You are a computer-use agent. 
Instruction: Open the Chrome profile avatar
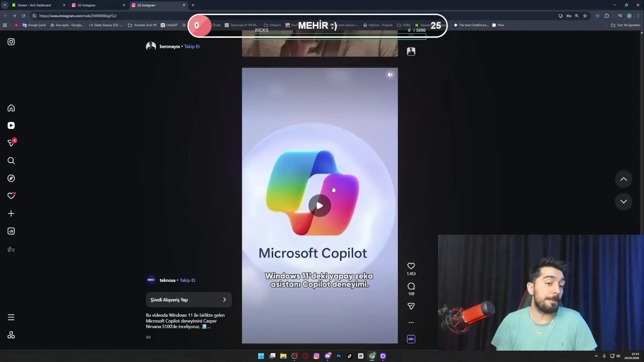click(x=629, y=16)
